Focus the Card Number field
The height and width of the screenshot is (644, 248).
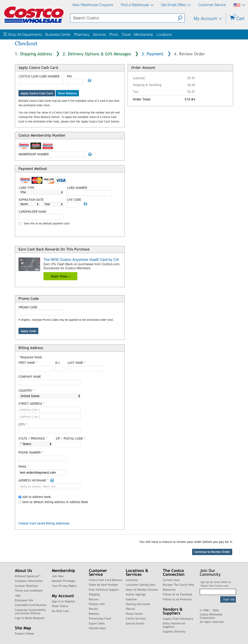tap(89, 193)
